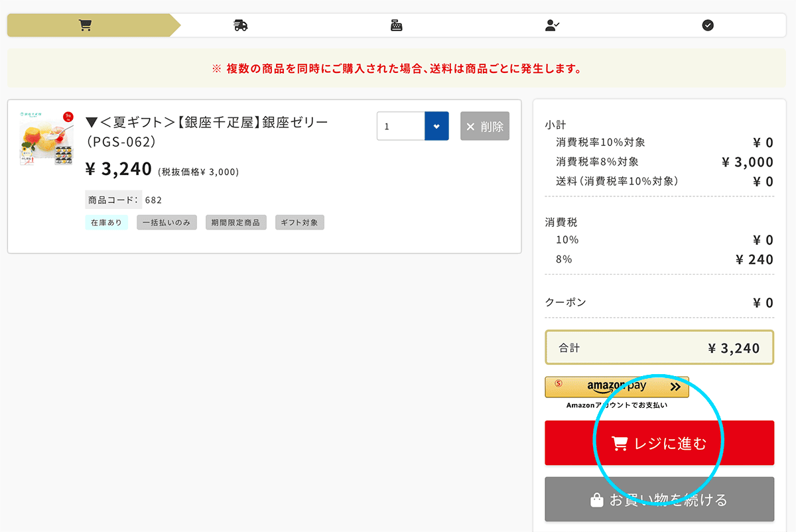This screenshot has height=532, width=796.
Task: Click the delivery truck step icon
Action: coord(240,25)
